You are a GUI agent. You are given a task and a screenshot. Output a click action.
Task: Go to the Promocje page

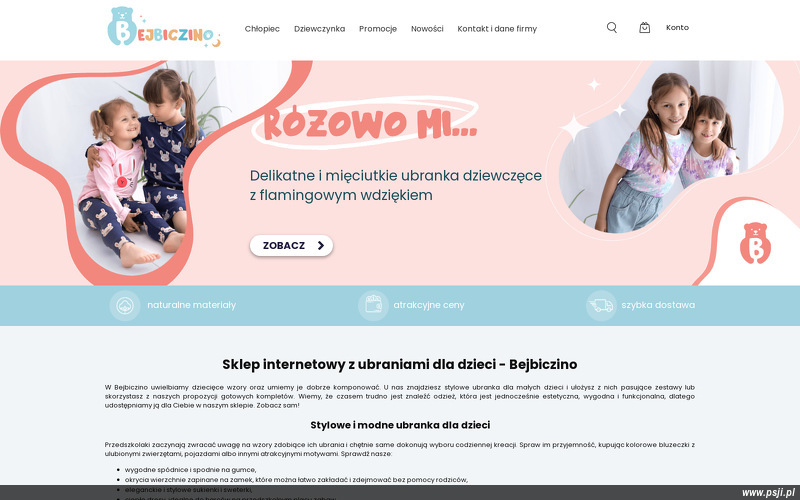coord(378,29)
